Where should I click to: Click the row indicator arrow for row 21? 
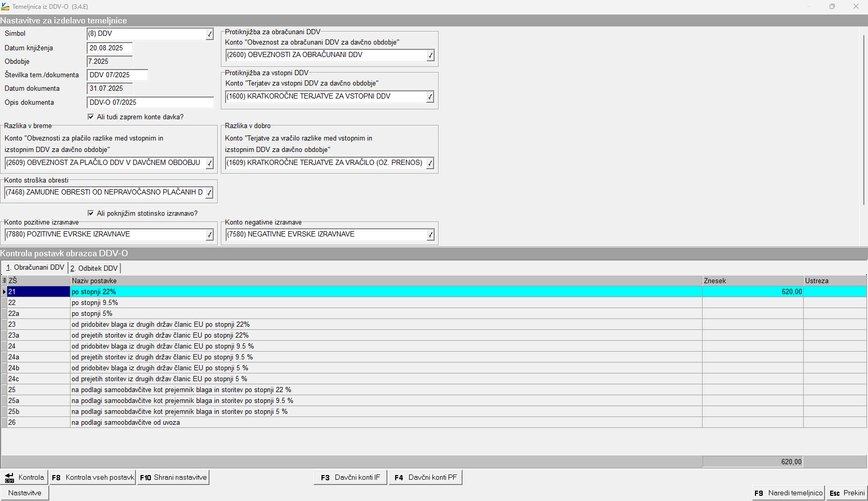click(4, 292)
